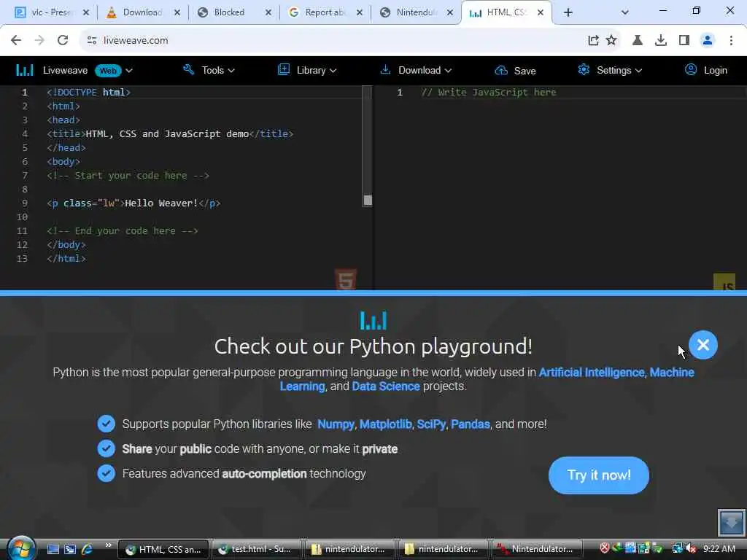The height and width of the screenshot is (560, 747).
Task: Reload the liveweave.com page
Action: tap(63, 41)
